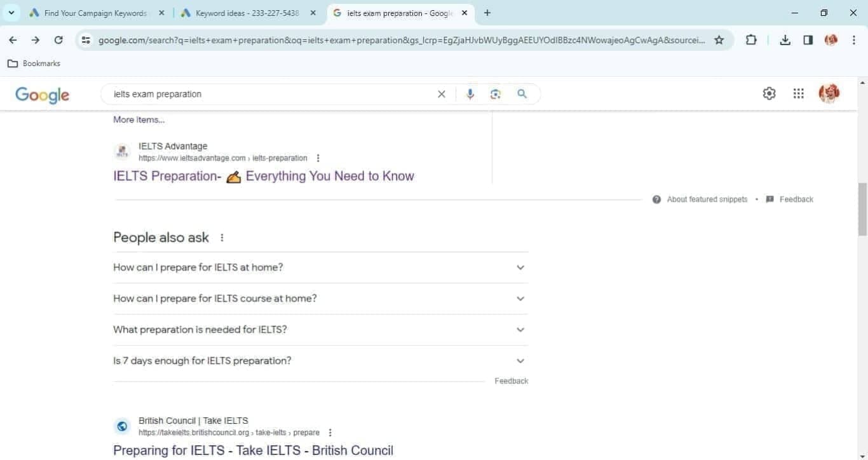
Task: Open the Downloads icon
Action: click(x=785, y=40)
